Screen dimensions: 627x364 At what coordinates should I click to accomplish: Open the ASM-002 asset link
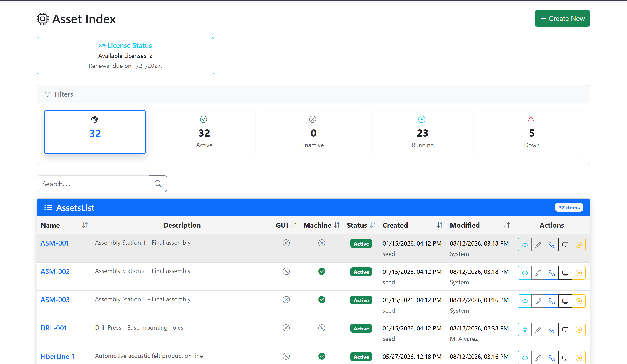point(55,271)
